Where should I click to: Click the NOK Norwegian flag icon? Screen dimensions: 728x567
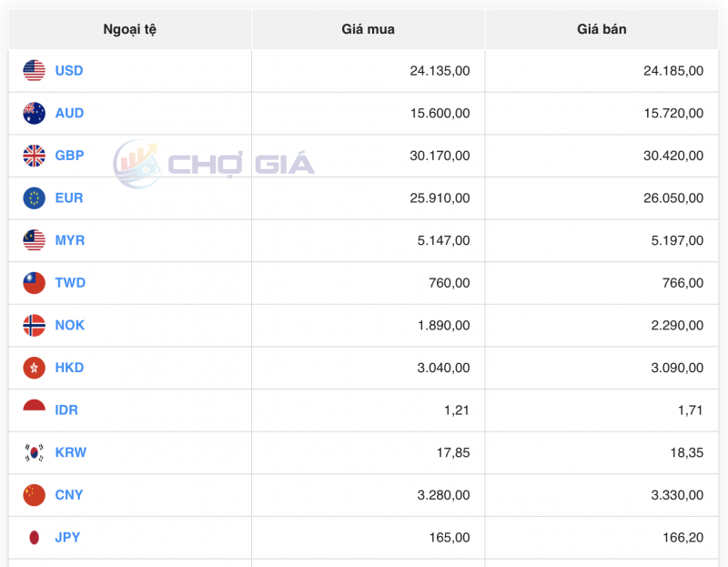tap(34, 325)
